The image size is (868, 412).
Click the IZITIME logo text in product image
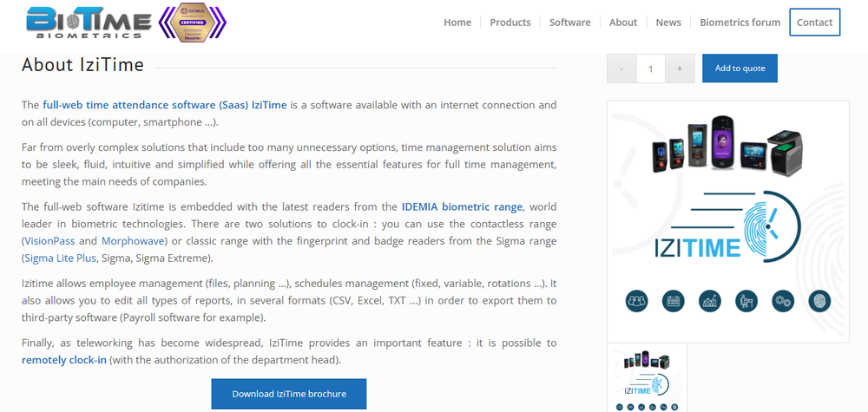tap(697, 248)
